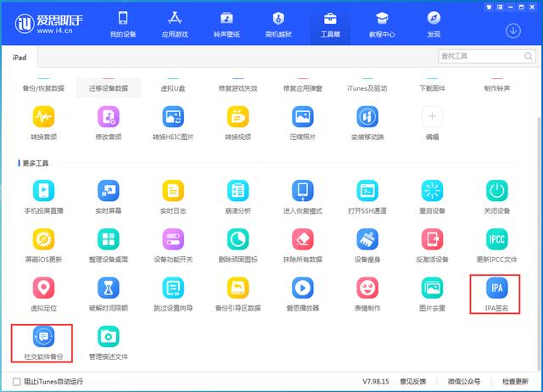Click 制作铃声 label

point(497,88)
